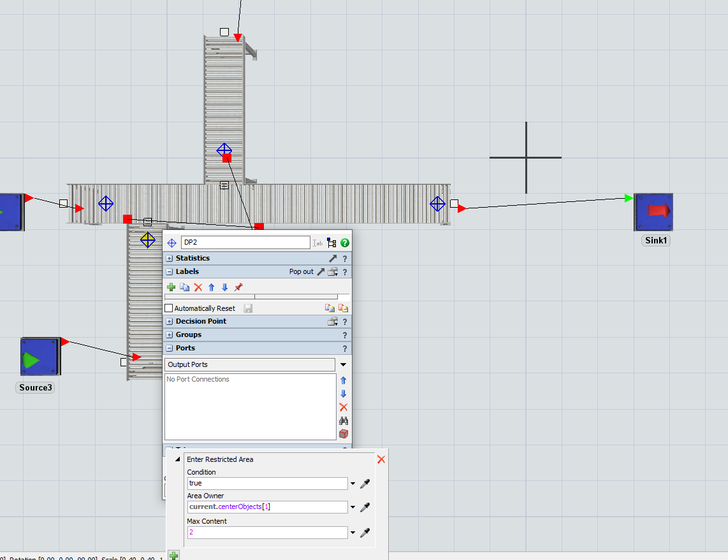Open the Condition field dropdown arrow
Image resolution: width=728 pixels, height=560 pixels.
(x=353, y=484)
